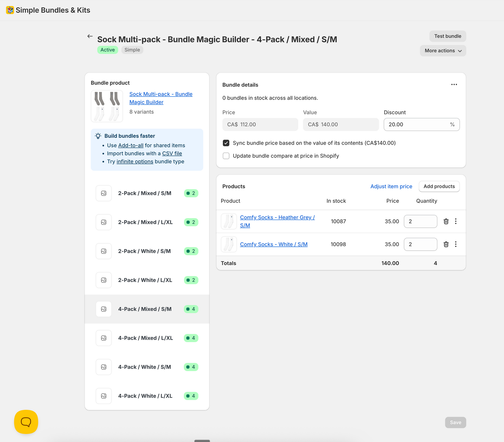Click the White S/M socks product thumbnail

pos(229,244)
